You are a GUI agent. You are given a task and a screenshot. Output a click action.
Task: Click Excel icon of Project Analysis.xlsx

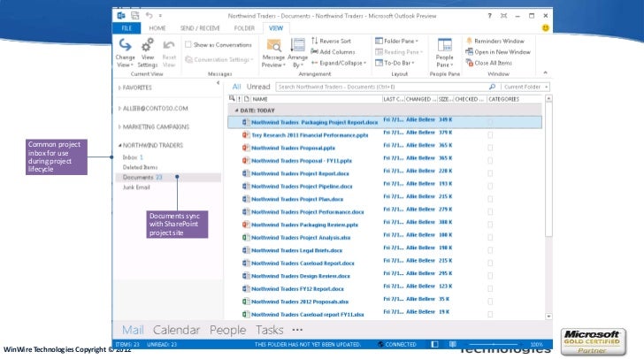point(246,237)
